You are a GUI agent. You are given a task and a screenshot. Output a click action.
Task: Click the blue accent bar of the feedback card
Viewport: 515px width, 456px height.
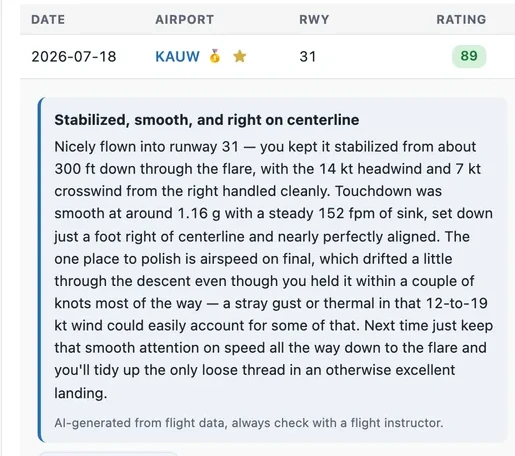40,270
